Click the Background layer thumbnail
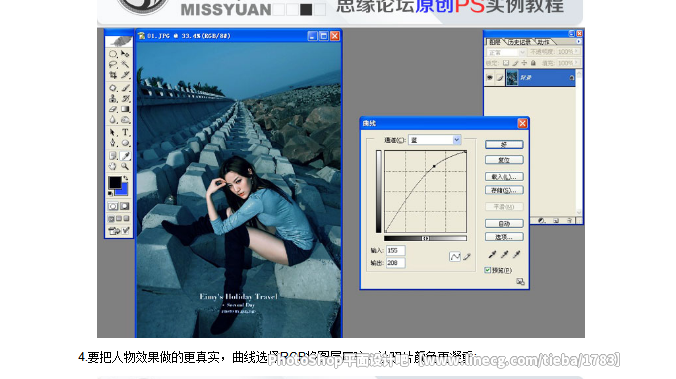The width and height of the screenshot is (676, 379). coord(512,78)
